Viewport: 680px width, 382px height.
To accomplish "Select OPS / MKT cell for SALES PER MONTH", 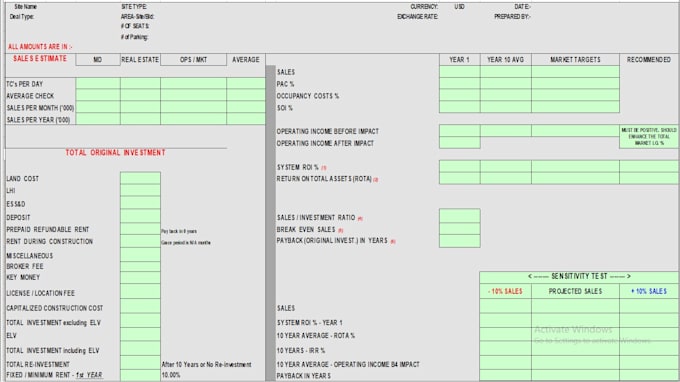I will coord(193,107).
